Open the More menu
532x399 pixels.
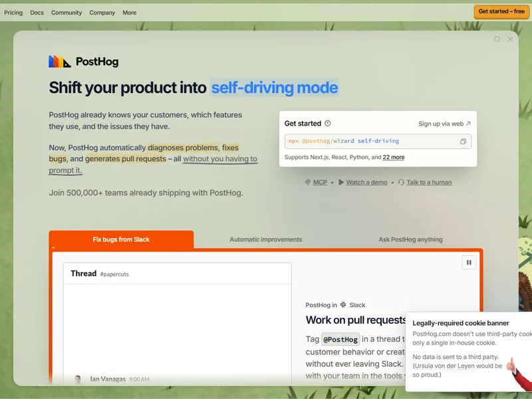[x=129, y=13]
